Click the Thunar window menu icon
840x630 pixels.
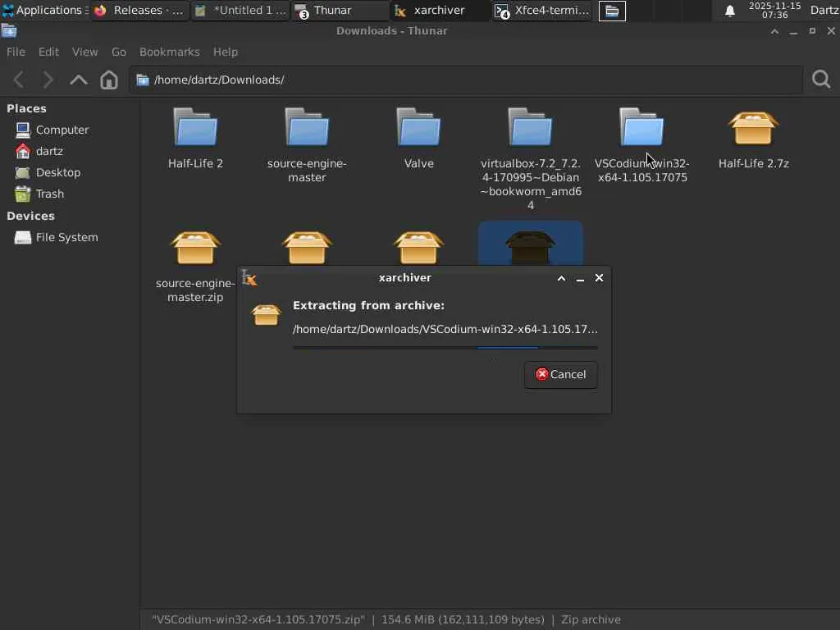point(9,31)
